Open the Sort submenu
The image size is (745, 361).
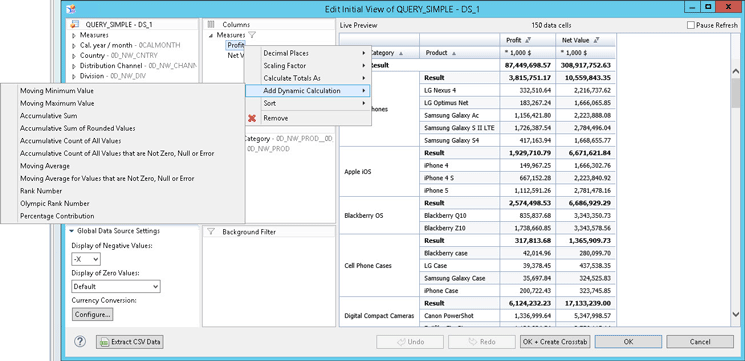pos(307,103)
